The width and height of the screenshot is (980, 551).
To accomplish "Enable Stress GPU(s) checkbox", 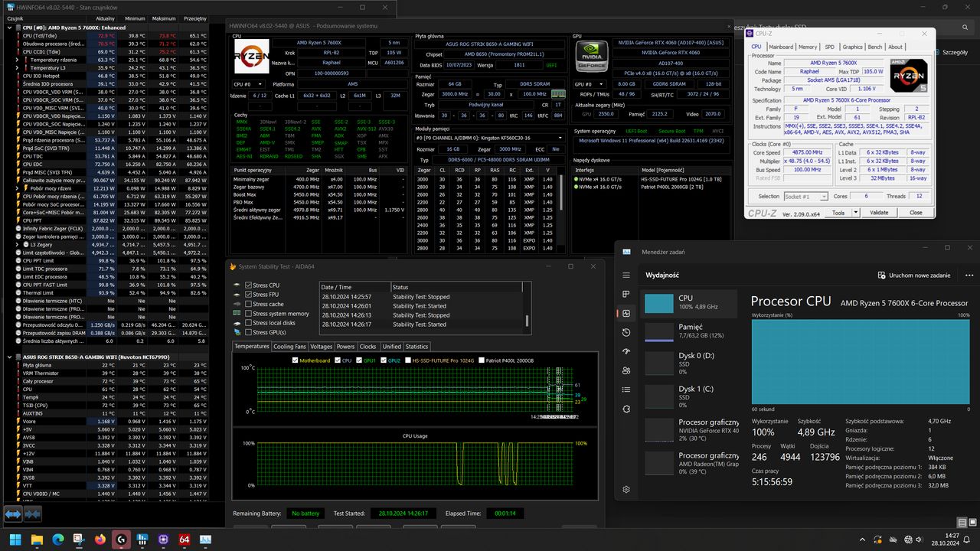I will (248, 332).
